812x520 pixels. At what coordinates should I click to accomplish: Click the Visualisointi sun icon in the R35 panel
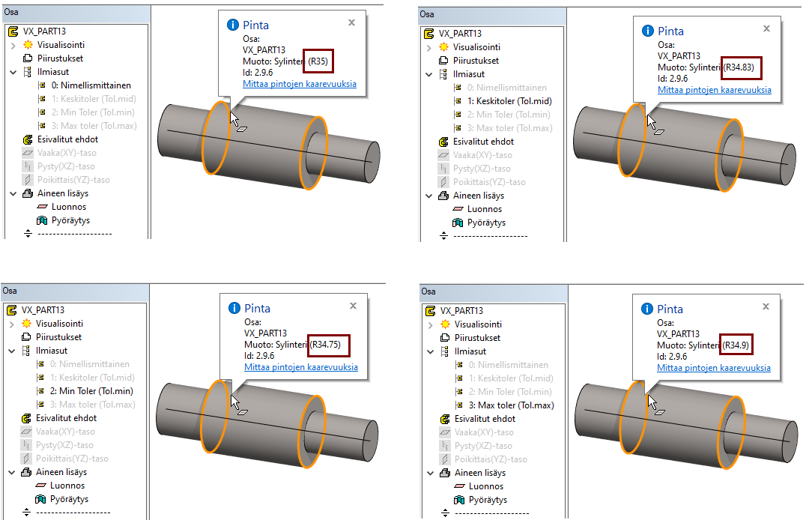(x=28, y=45)
